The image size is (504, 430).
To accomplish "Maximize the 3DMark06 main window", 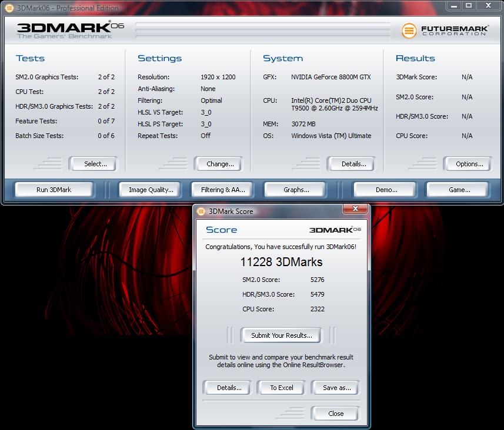I will tap(469, 5).
